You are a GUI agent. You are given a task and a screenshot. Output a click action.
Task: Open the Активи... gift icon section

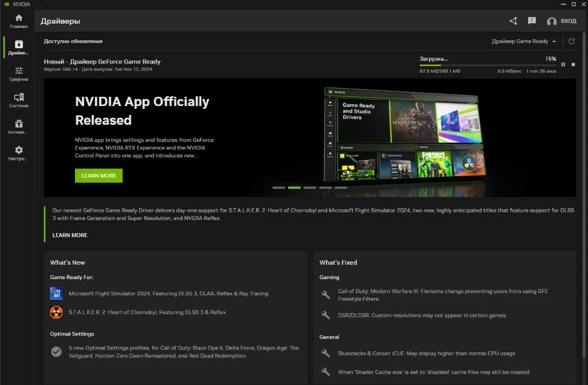click(19, 127)
